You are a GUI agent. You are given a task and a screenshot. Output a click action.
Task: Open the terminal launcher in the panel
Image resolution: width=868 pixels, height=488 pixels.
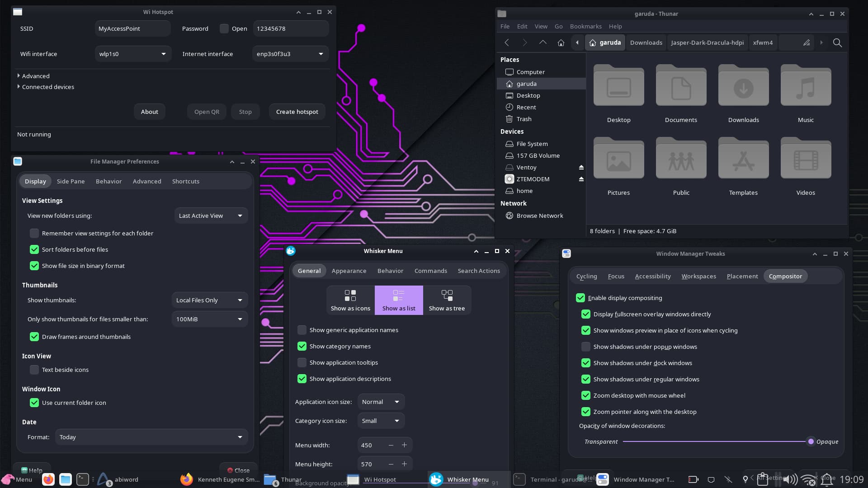(x=83, y=479)
